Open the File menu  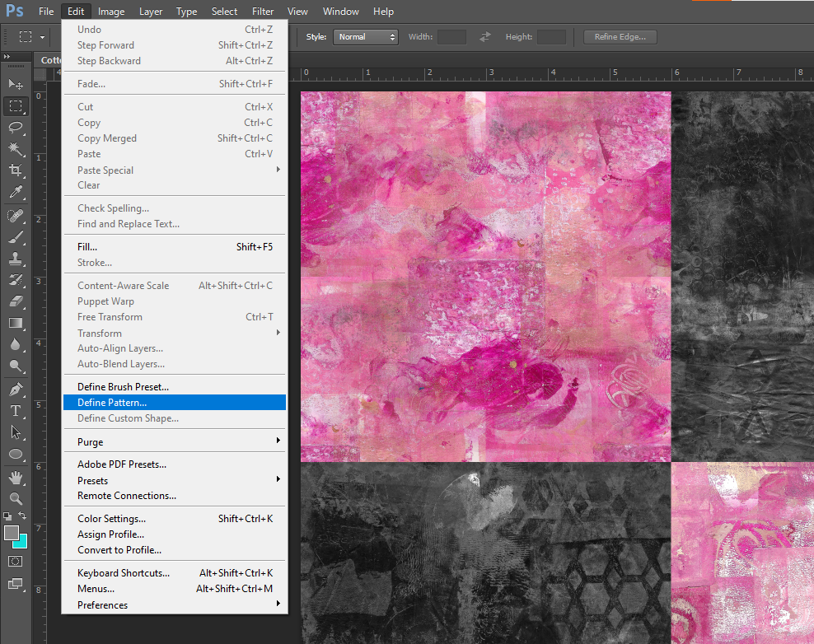pos(46,12)
